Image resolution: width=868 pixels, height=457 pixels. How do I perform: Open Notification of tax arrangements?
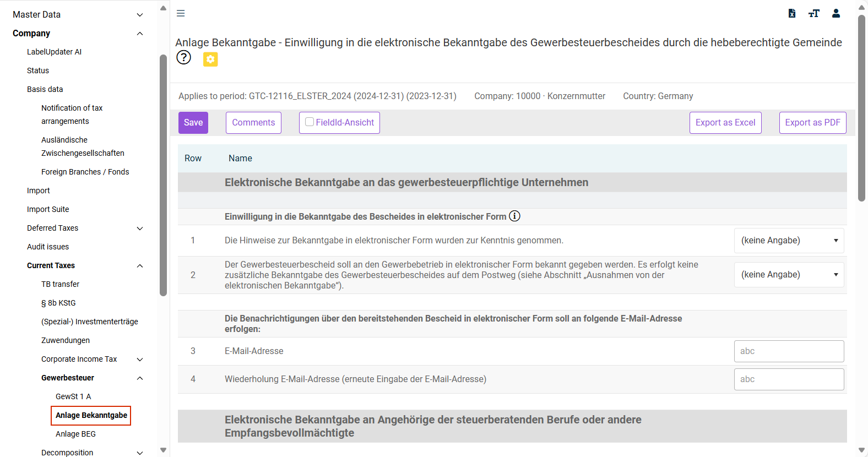pos(72,115)
